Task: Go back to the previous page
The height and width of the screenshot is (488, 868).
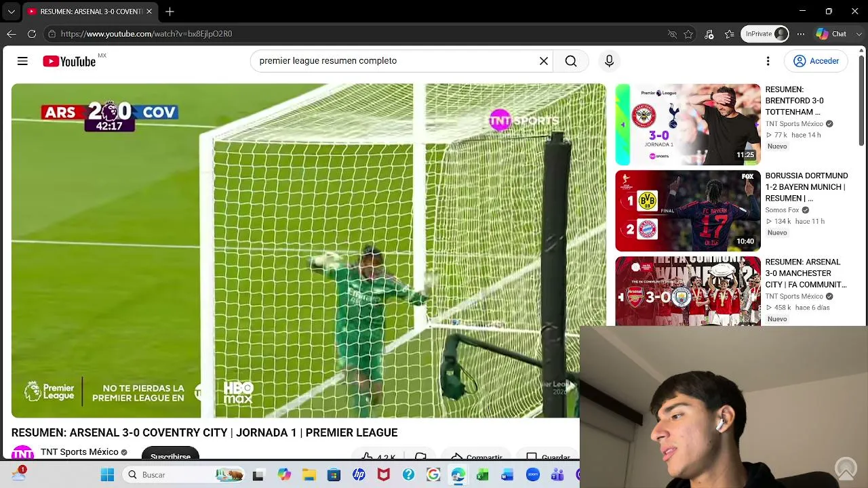Action: coord(12,34)
